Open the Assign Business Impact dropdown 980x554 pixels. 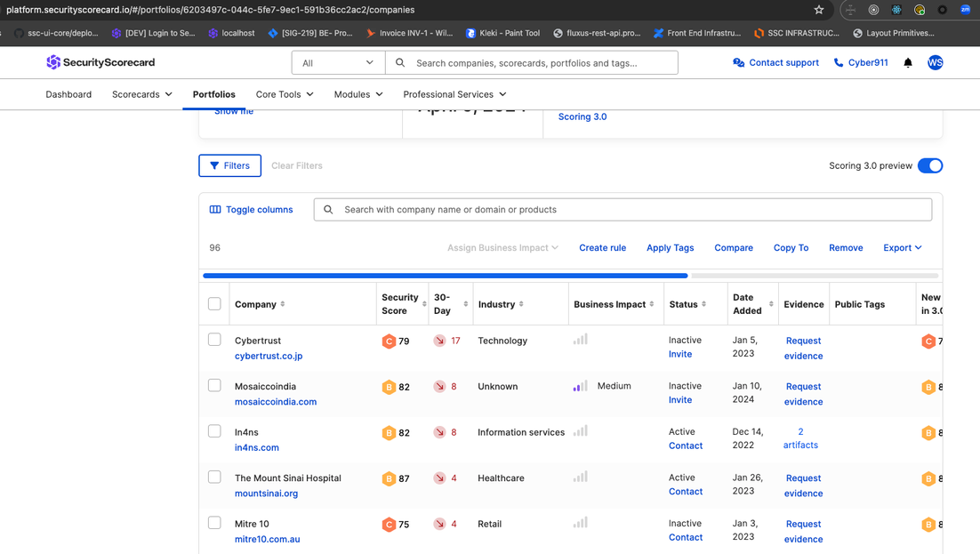(502, 247)
